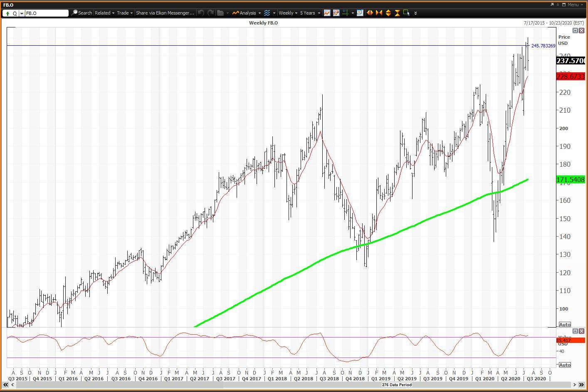The height and width of the screenshot is (392, 588).
Task: Click the Price USD axis title
Action: (564, 40)
